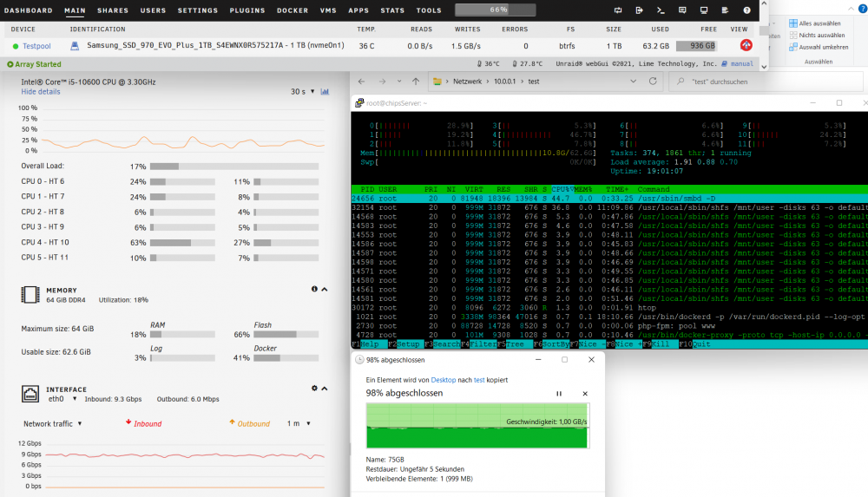This screenshot has width=868, height=497.
Task: Click the Explorer search field
Action: click(x=766, y=82)
